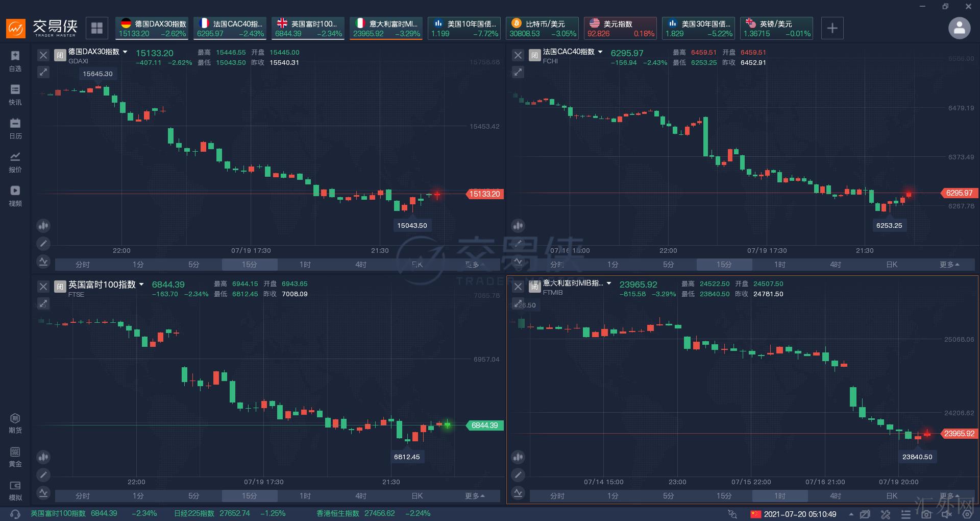
Task: Click 日经225指数 in the bottom status bar
Action: [194, 513]
